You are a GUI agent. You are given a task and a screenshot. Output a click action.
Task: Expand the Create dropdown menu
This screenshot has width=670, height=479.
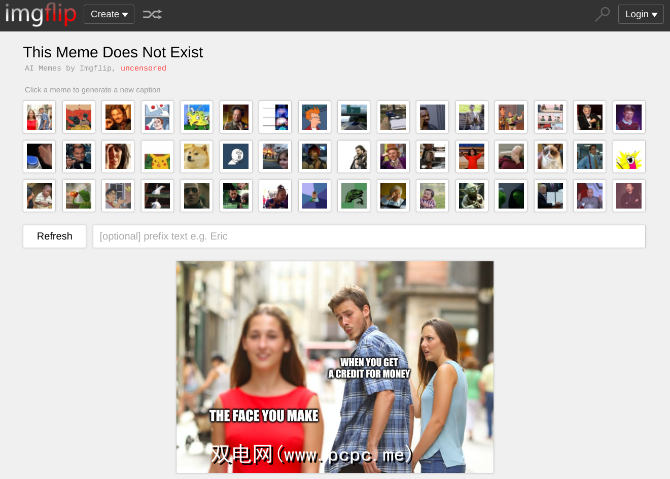[109, 14]
